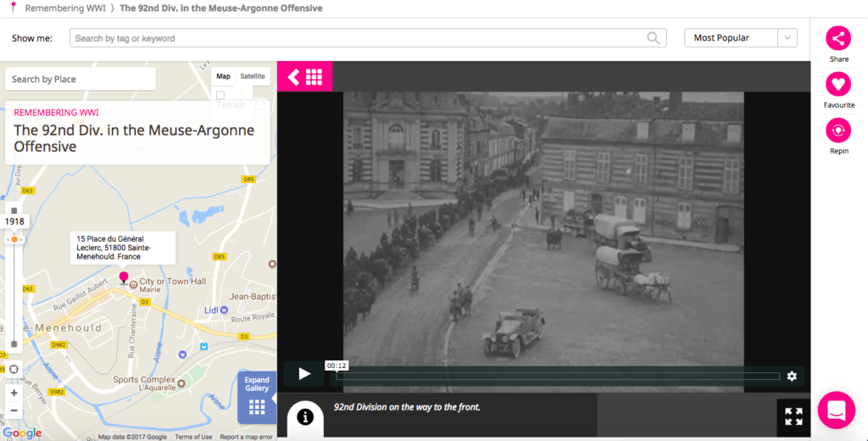The width and height of the screenshot is (868, 441).
Task: Zoom out on the map
Action: coord(14,410)
